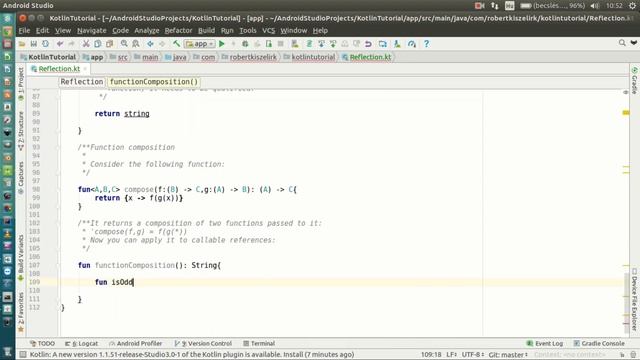Screen dimensions: 640x360
Task: Open the Refactor menu
Action: point(178,31)
